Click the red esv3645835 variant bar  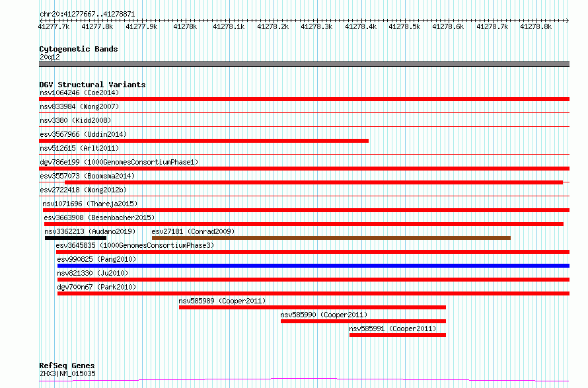(x=312, y=252)
